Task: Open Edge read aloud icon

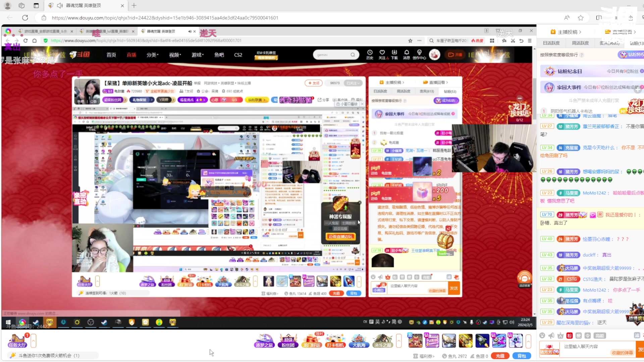Action: pyautogui.click(x=567, y=18)
